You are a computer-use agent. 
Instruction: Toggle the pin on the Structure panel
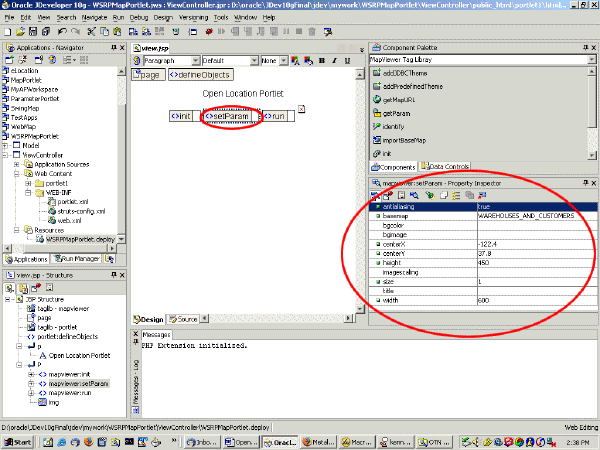(x=114, y=275)
